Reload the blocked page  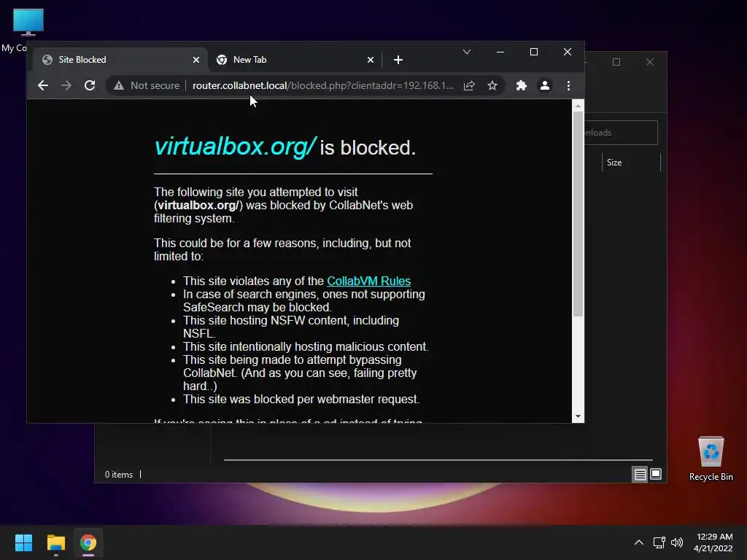pos(90,85)
